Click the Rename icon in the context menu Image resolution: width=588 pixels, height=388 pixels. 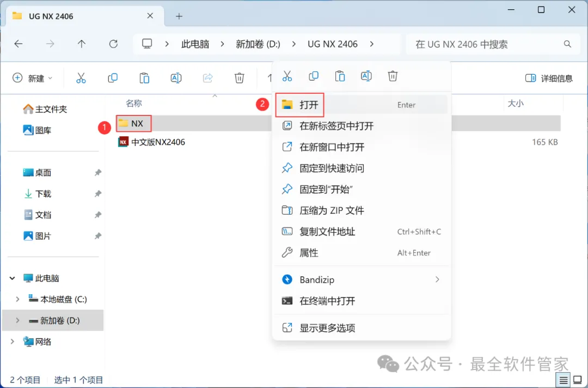(366, 76)
